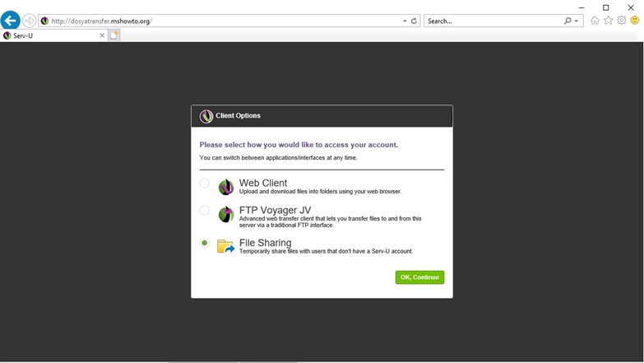The width and height of the screenshot is (644, 363).
Task: Open browser Tools gear icon
Action: pos(622,21)
